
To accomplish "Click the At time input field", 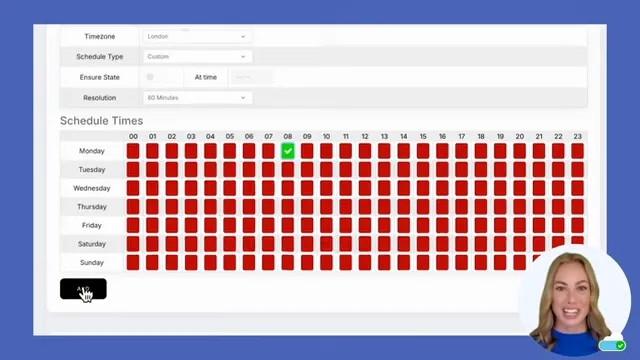I will click(x=252, y=77).
